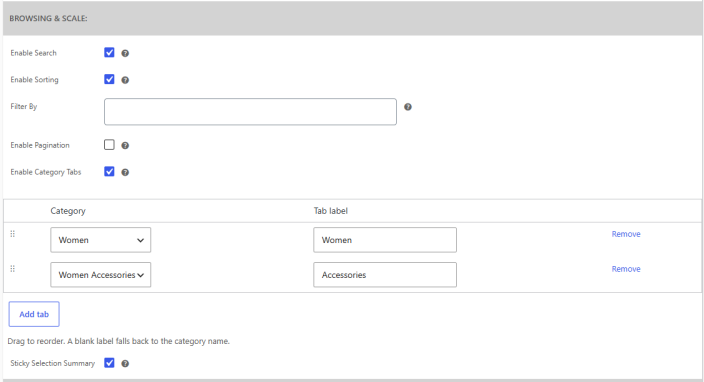The height and width of the screenshot is (382, 704).
Task: Uncheck the Enable Sorting checkbox
Action: click(109, 79)
